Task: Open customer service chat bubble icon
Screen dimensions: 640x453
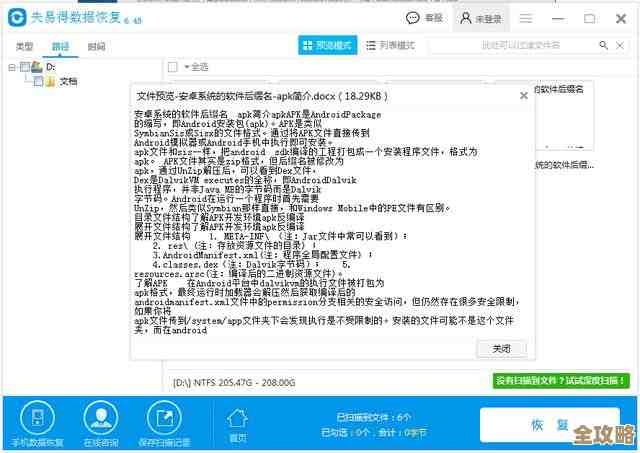Action: [413, 18]
